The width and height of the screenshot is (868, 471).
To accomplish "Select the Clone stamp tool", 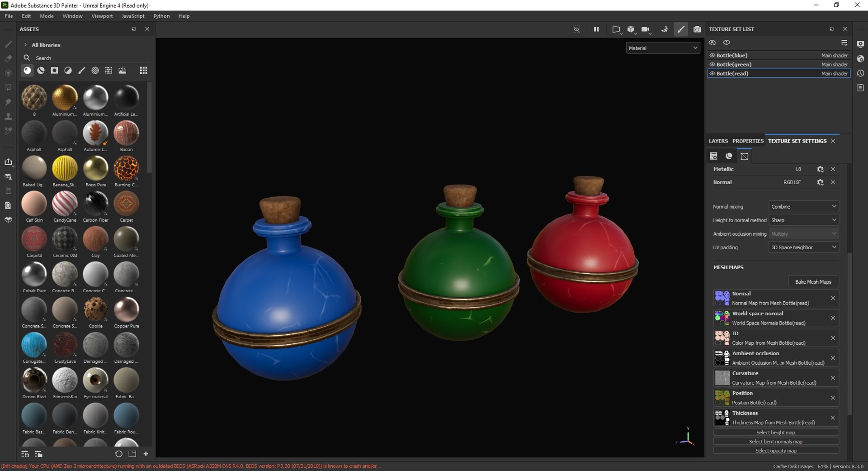I will pyautogui.click(x=8, y=116).
